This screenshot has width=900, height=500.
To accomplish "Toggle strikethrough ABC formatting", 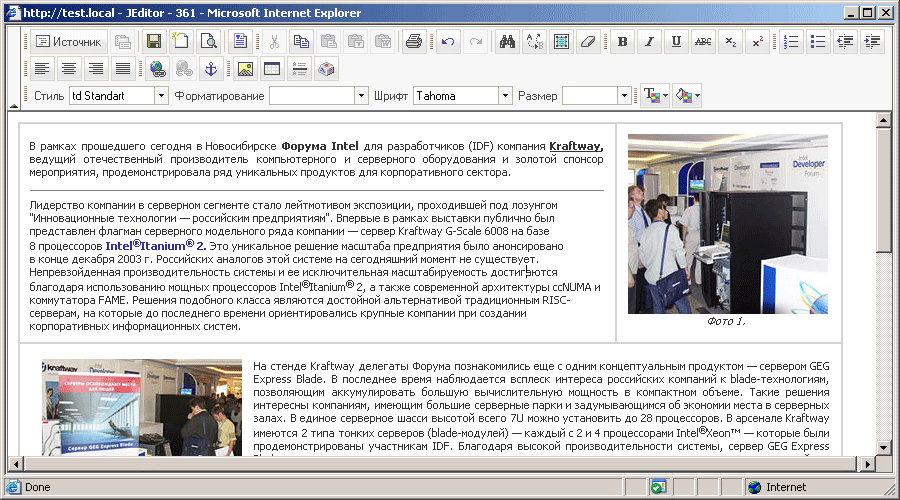I will click(x=703, y=41).
